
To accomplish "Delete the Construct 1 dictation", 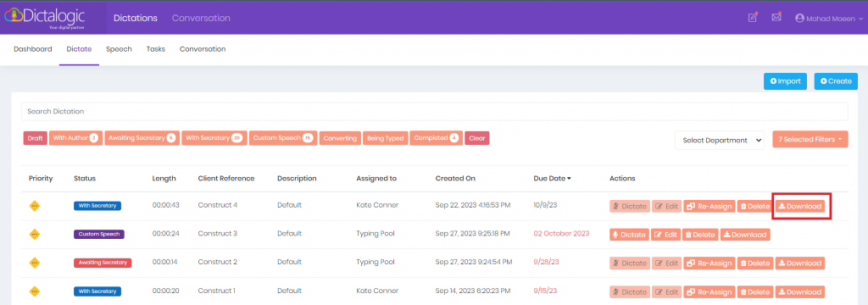I will click(x=754, y=291).
